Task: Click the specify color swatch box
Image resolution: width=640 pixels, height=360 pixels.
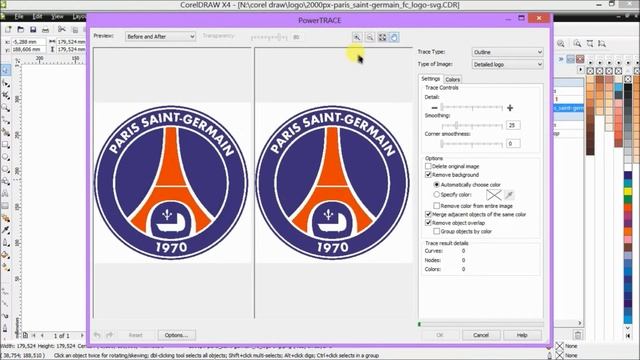Action: point(493,195)
